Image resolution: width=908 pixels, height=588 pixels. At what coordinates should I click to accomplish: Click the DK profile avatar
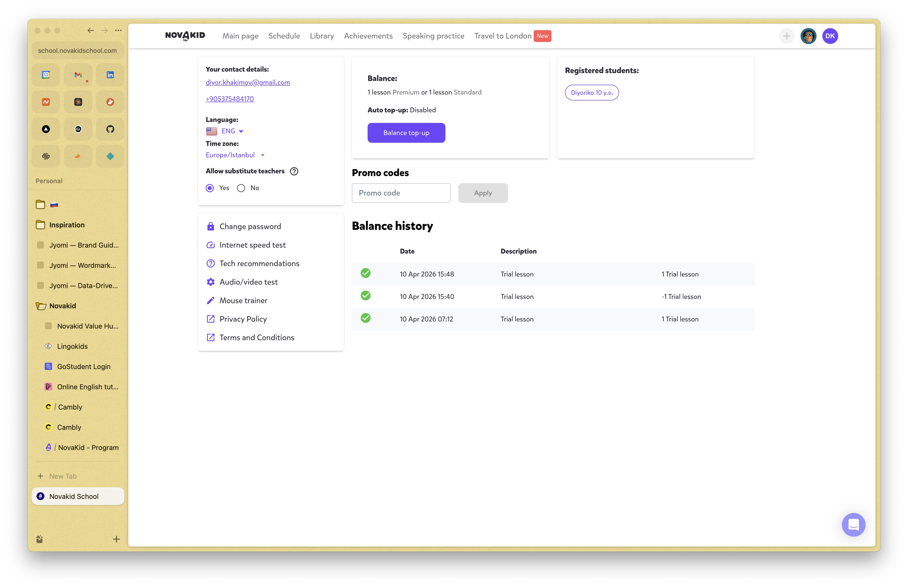[830, 36]
